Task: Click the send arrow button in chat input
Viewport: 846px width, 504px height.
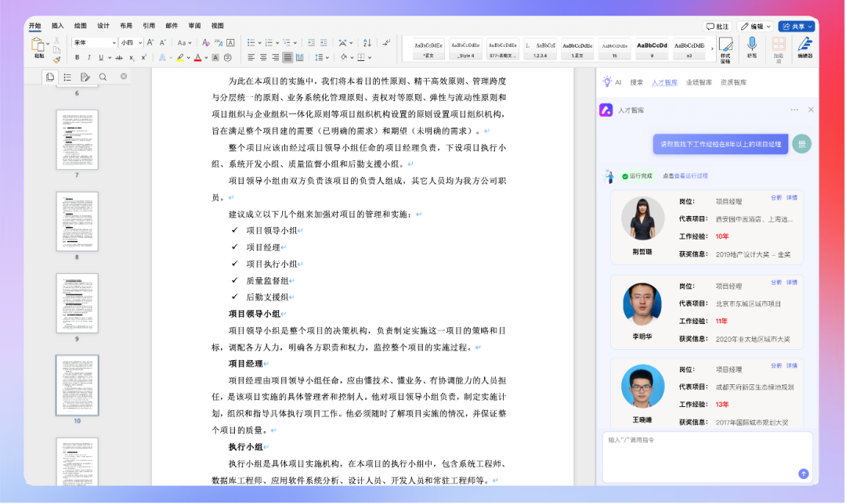Action: [x=804, y=473]
